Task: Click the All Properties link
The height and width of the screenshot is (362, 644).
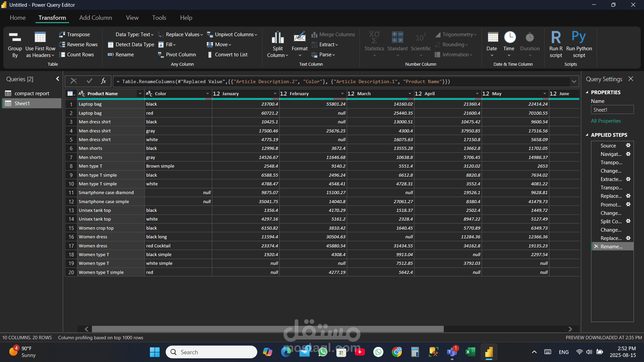Action: 606,121
